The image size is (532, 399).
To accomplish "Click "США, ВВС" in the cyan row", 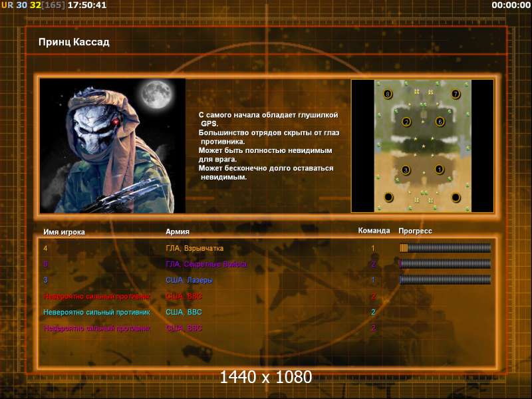I will pos(184,312).
